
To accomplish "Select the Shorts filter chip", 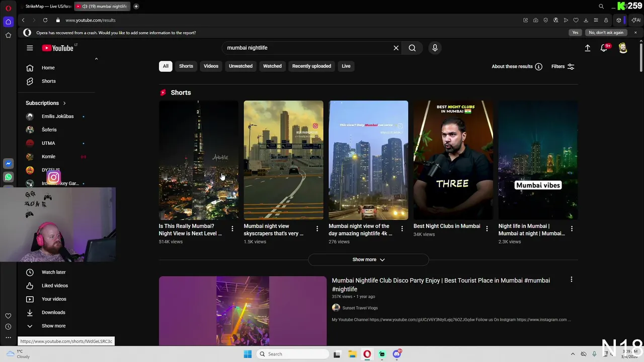I will pyautogui.click(x=186, y=66).
